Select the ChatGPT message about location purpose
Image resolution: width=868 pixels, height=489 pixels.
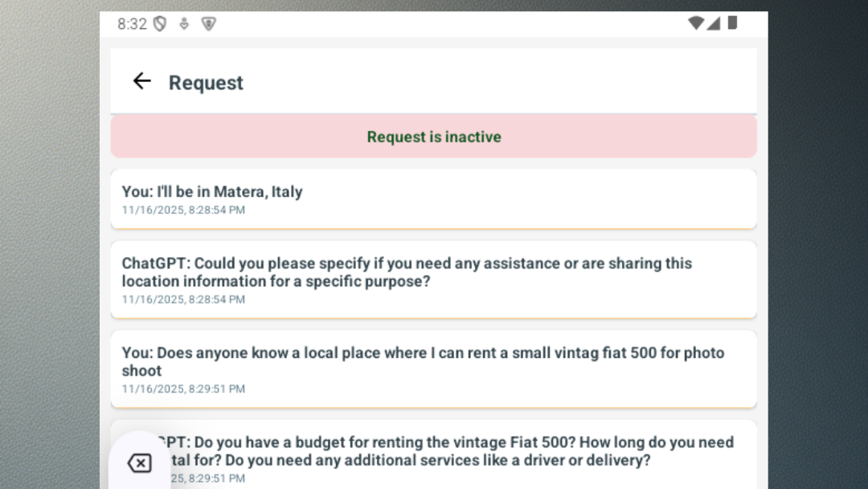[433, 279]
